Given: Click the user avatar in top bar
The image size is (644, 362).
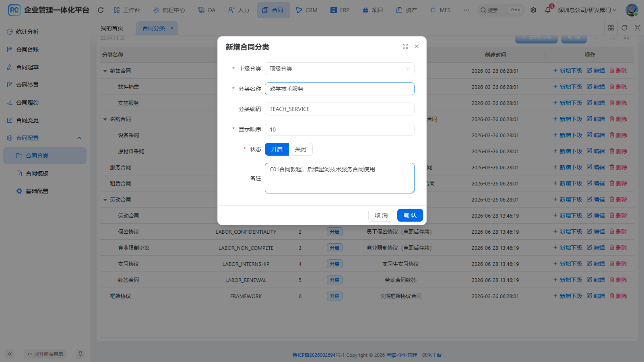Looking at the screenshot, I should coord(632,10).
